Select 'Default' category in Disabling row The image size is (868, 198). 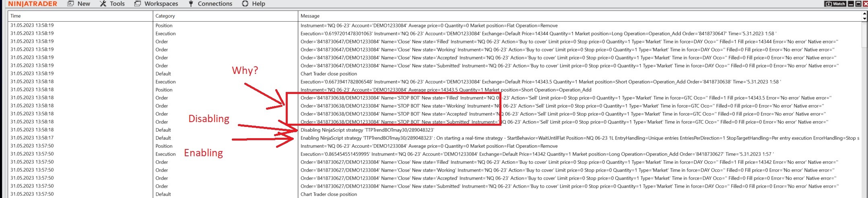click(x=163, y=130)
